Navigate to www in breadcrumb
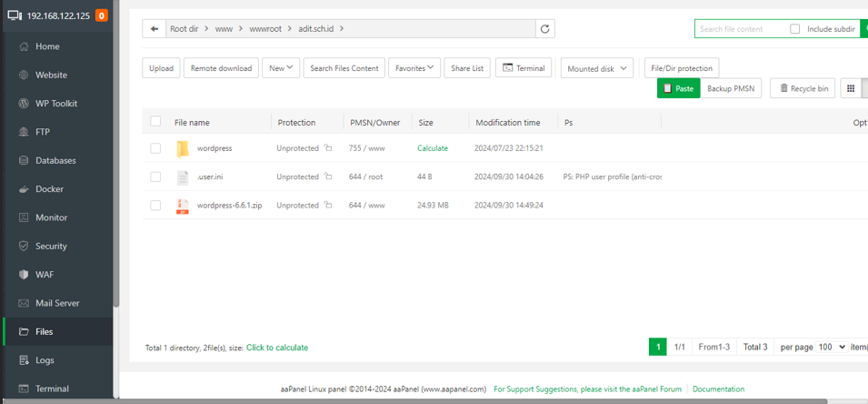 224,29
